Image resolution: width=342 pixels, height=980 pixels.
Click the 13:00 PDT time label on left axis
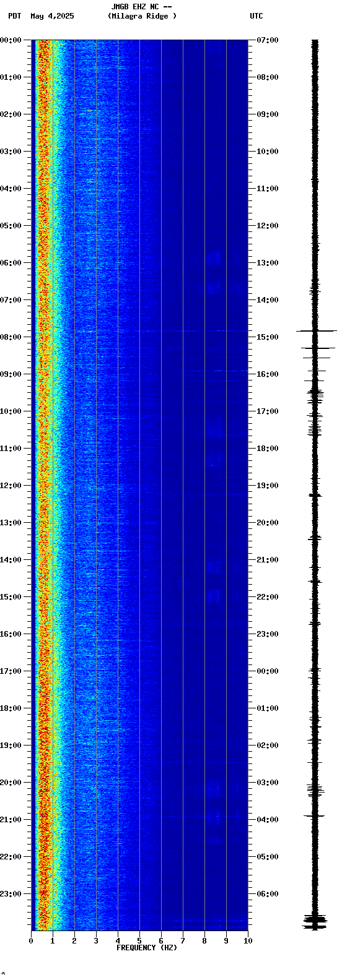11,523
